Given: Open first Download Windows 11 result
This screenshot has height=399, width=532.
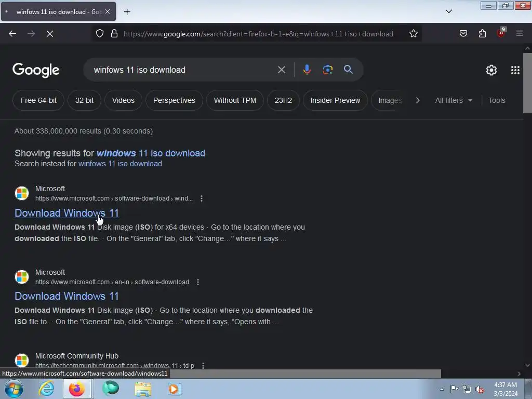Looking at the screenshot, I should 67,213.
